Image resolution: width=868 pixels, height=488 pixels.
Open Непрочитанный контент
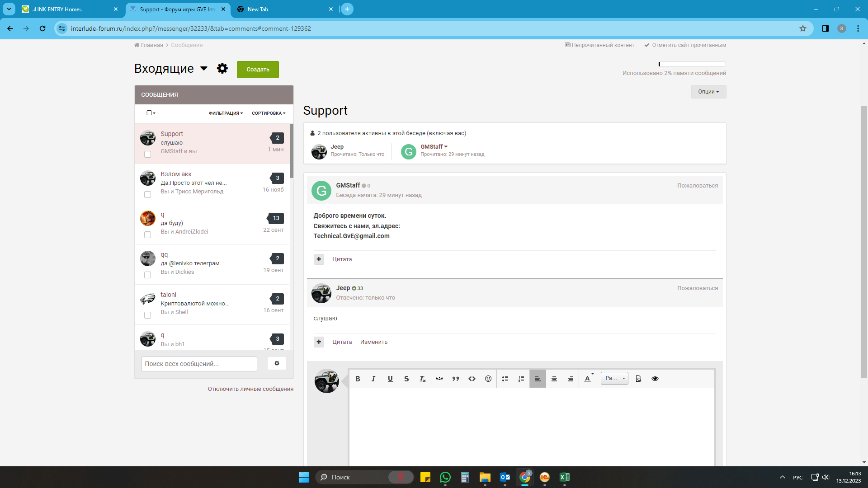tap(599, 45)
